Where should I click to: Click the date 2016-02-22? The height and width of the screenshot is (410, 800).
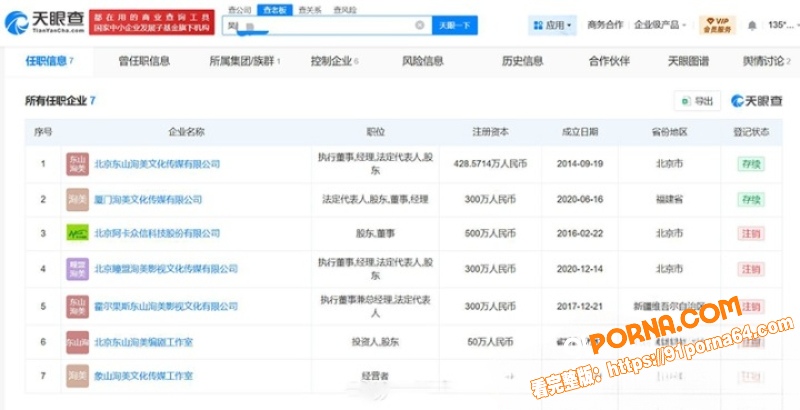tap(580, 234)
